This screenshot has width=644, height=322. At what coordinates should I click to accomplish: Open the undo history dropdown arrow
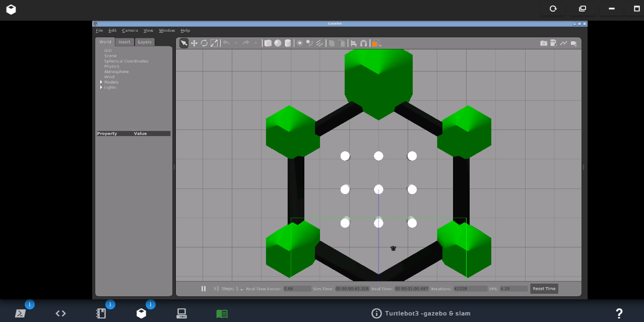(x=236, y=43)
